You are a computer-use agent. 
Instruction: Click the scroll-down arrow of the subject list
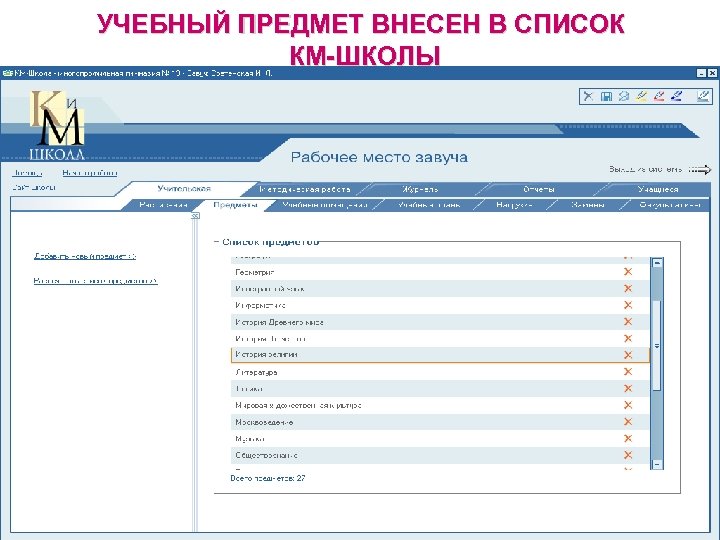(657, 464)
